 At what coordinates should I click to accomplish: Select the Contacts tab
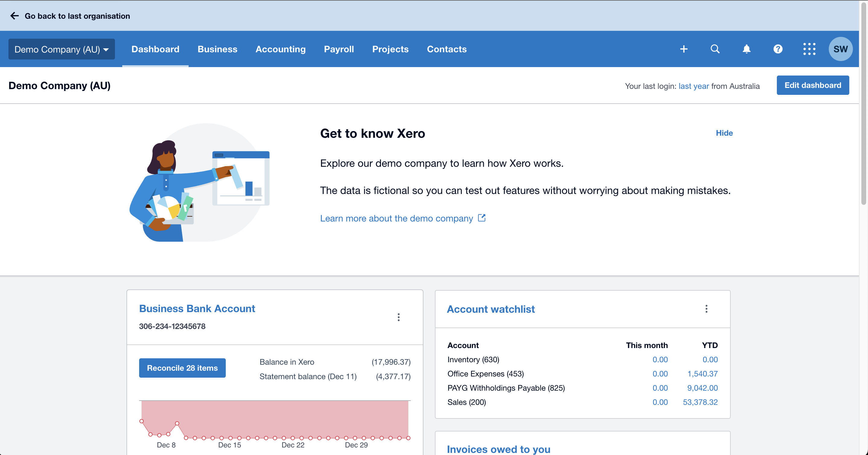click(x=446, y=49)
